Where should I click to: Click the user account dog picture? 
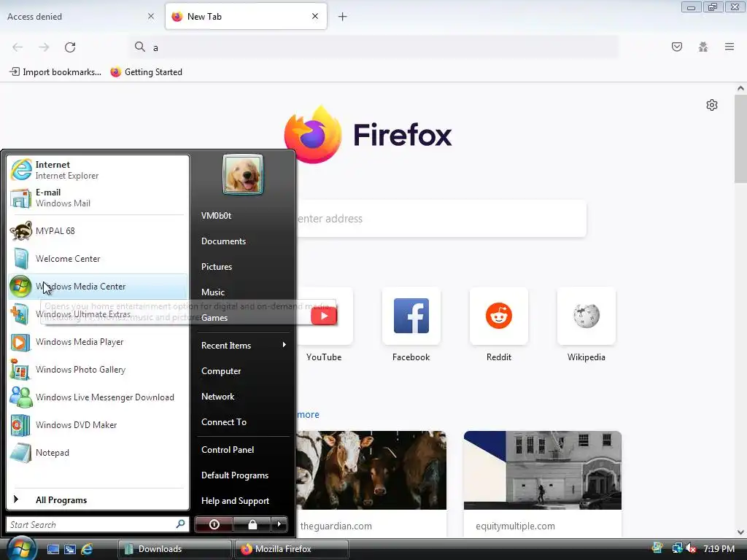242,174
